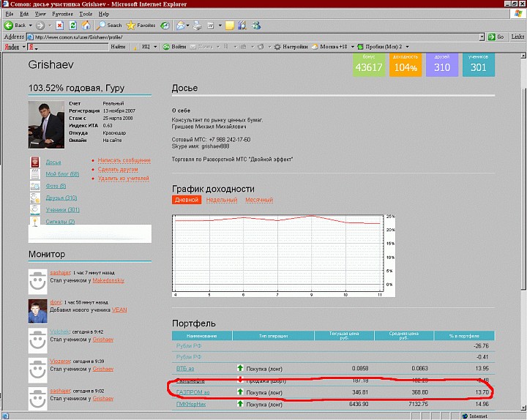Viewport: 527px width, 420px height.
Task: Click the Яndex logo in toolbar
Action: pos(12,47)
